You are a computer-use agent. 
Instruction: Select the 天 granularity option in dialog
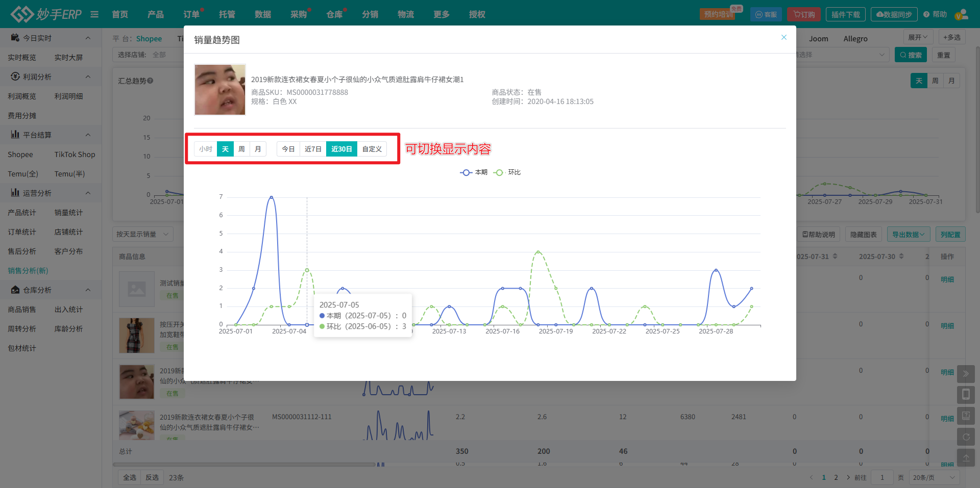(x=225, y=149)
